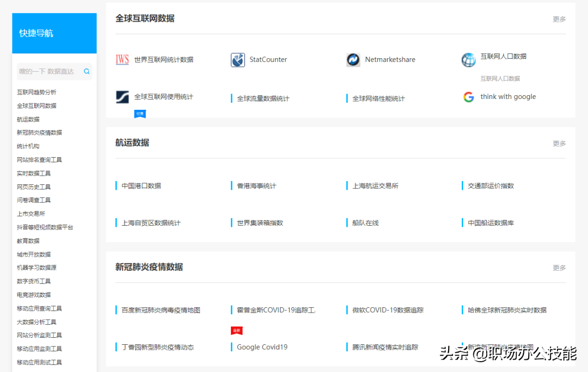Click the IWS 世界互联网统计数据 logo
Screen dimensions: 588x372
122,60
